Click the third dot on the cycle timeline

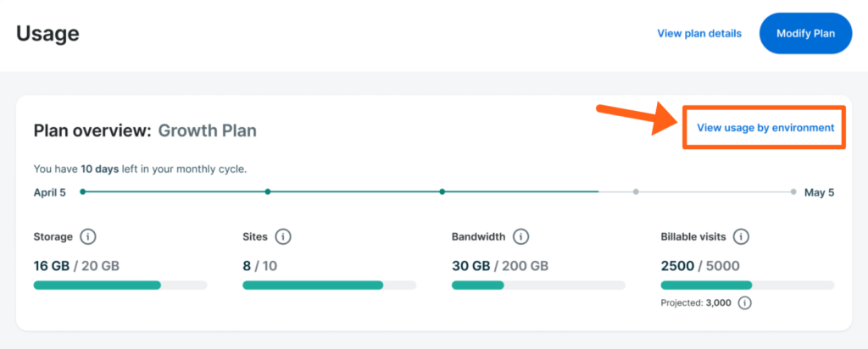pyautogui.click(x=442, y=191)
